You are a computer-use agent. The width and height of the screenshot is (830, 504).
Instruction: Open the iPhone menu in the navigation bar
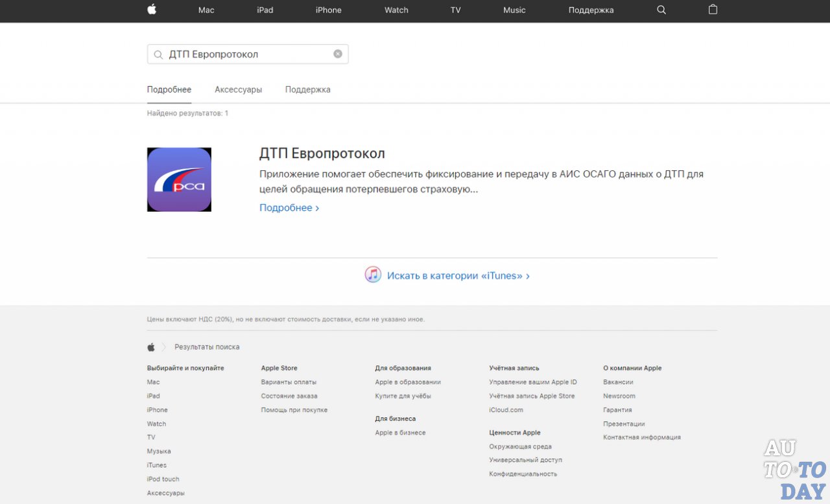(x=328, y=10)
